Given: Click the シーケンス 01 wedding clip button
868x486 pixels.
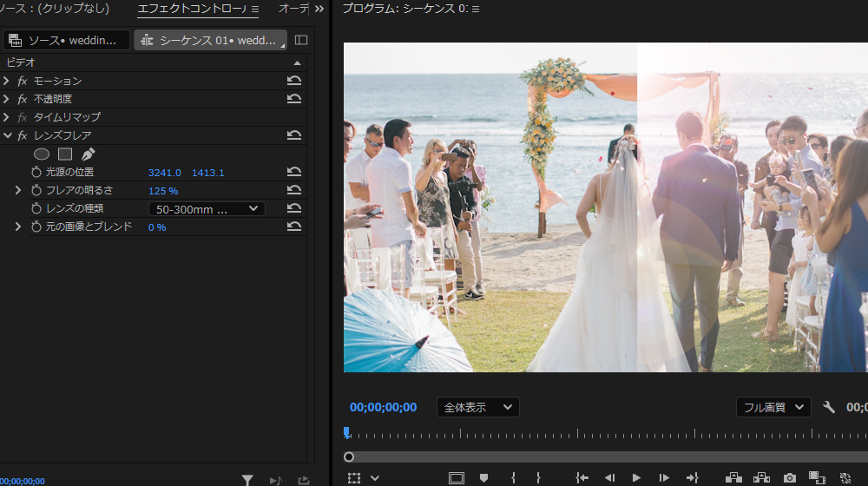Looking at the screenshot, I should (x=210, y=40).
